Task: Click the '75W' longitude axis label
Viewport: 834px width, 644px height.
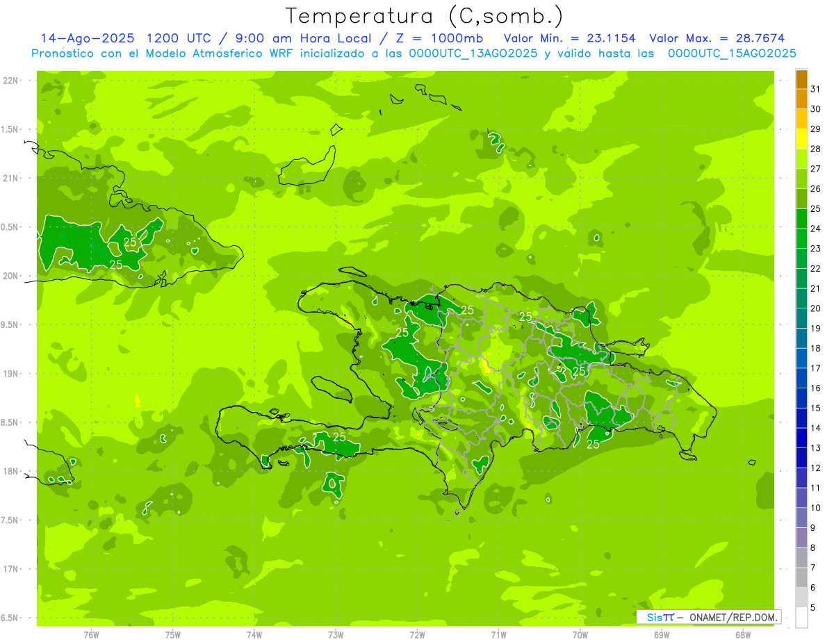Action: point(173,635)
